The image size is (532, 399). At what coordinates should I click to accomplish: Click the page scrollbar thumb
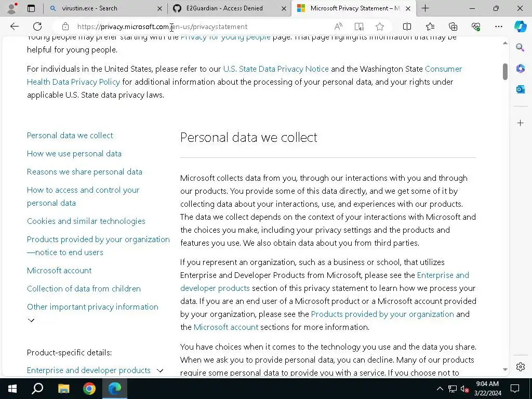pos(505,72)
